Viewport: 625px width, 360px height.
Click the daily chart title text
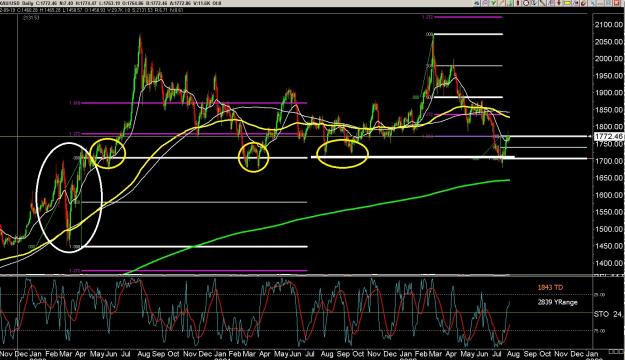click(110, 3)
